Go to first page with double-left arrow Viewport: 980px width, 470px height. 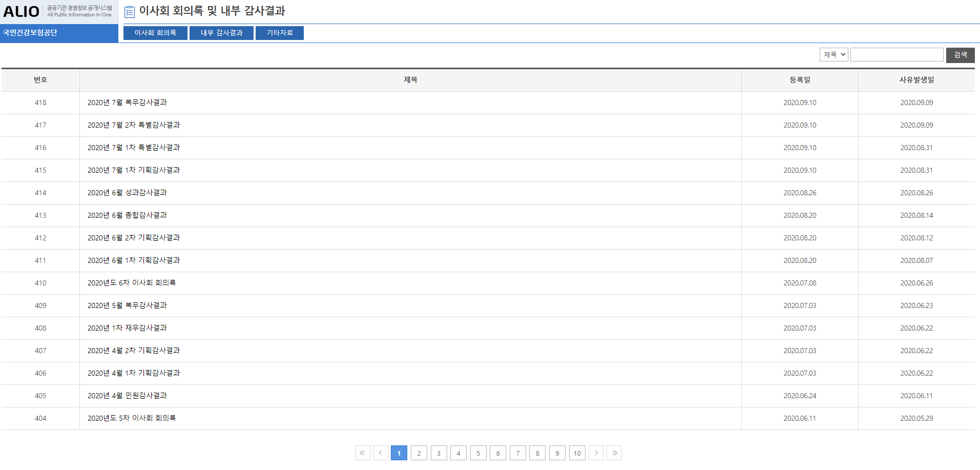pyautogui.click(x=362, y=453)
